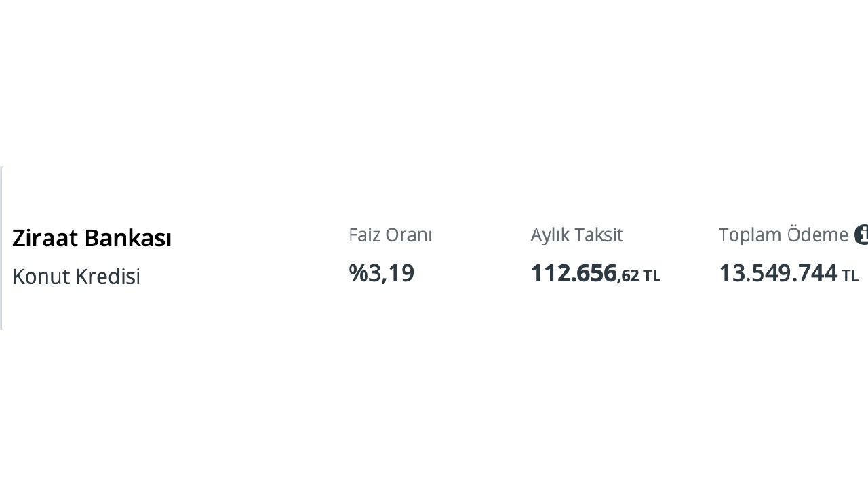The height and width of the screenshot is (488, 868).
Task: Click the word Kredisi in the subtitle
Action: pyautogui.click(x=108, y=277)
